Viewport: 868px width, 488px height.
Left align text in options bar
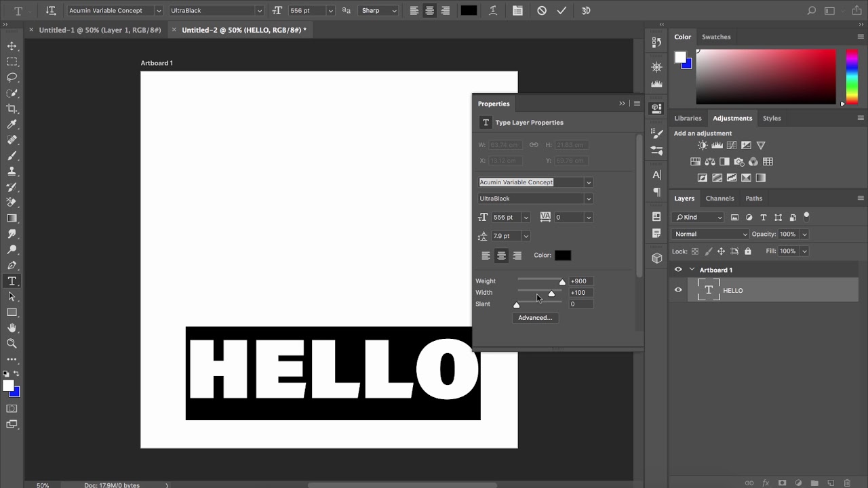pyautogui.click(x=414, y=10)
